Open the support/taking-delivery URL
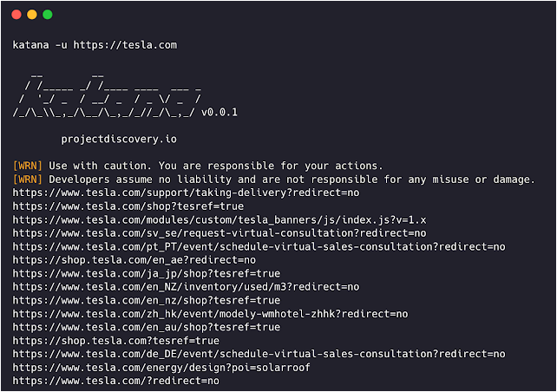 [x=186, y=193]
